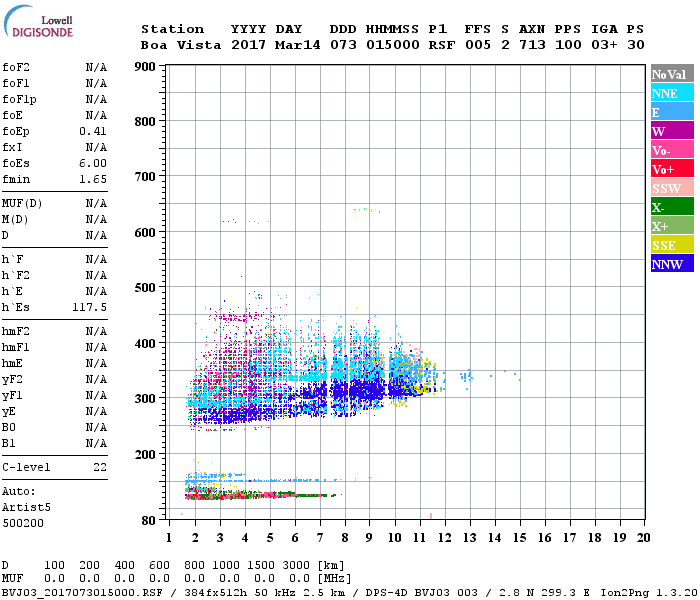Choose the red Vo+ legend swatch
The height and width of the screenshot is (600, 700).
(671, 169)
